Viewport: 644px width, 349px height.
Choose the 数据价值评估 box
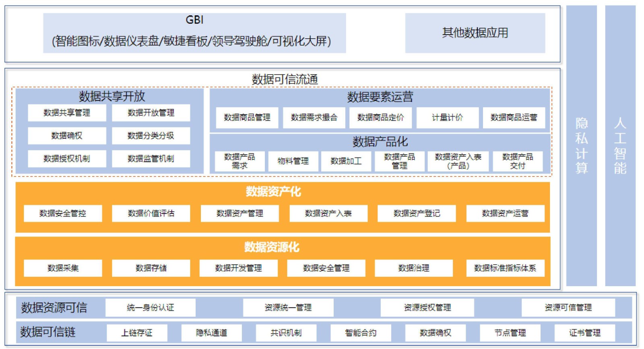(151, 214)
